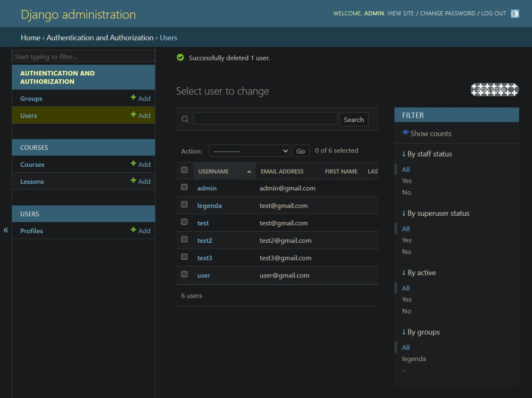Open the test user record
The image size is (532, 398).
tap(203, 223)
